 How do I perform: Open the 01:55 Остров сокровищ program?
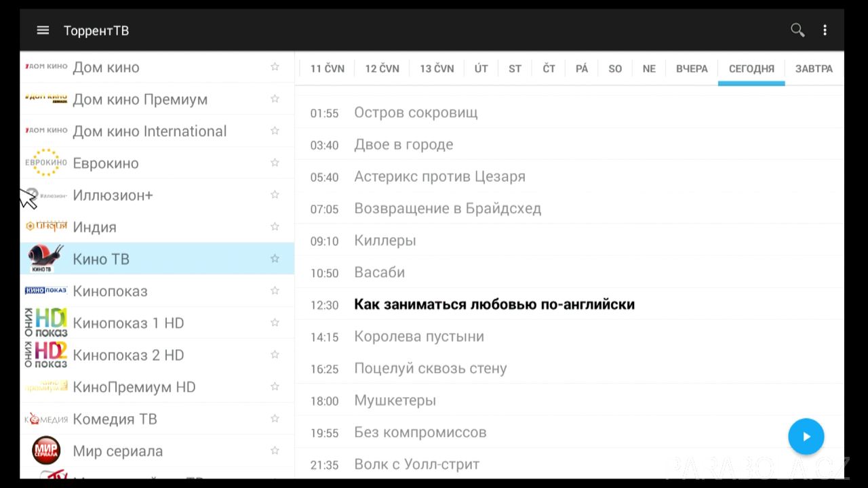(570, 113)
